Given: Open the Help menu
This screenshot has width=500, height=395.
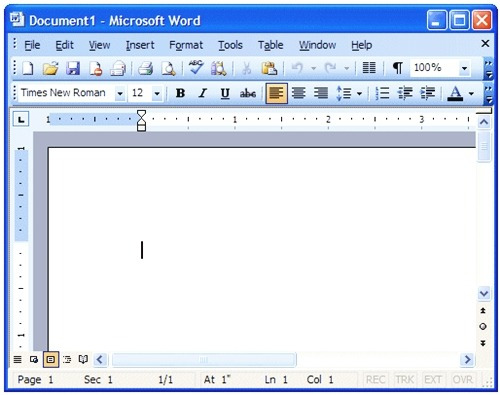Looking at the screenshot, I should [x=361, y=45].
